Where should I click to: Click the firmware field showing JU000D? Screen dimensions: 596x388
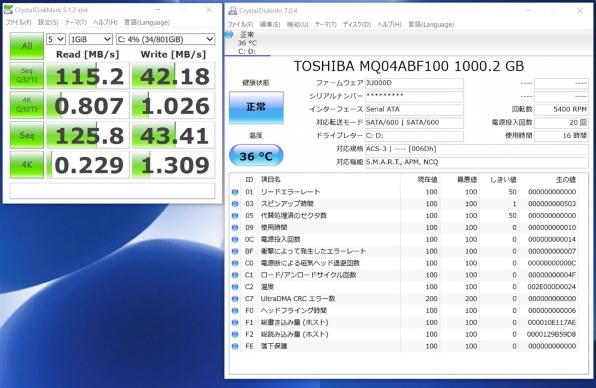[x=414, y=83]
